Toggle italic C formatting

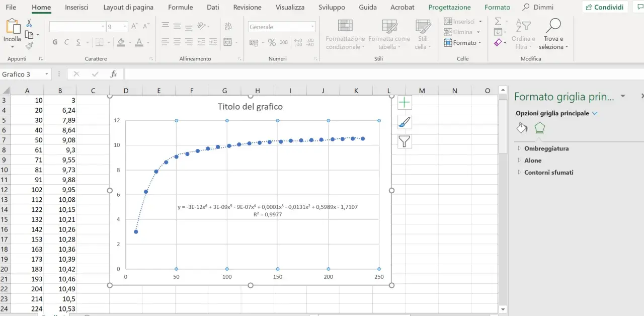[67, 42]
